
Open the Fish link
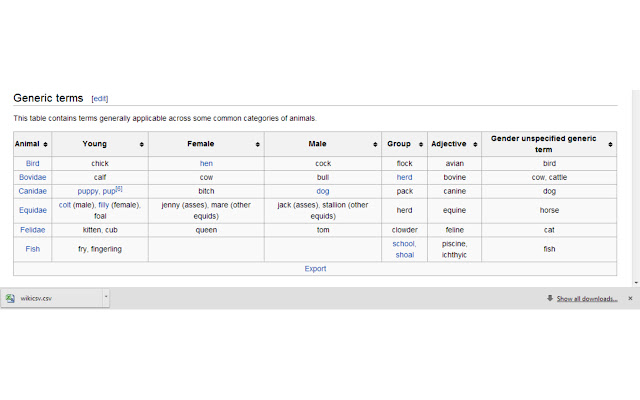[x=33, y=249]
